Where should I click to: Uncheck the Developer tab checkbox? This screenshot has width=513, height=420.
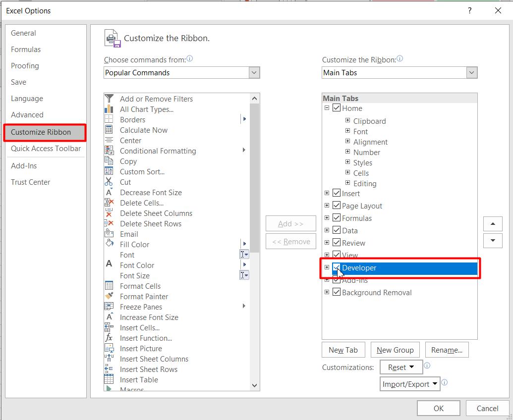point(337,267)
